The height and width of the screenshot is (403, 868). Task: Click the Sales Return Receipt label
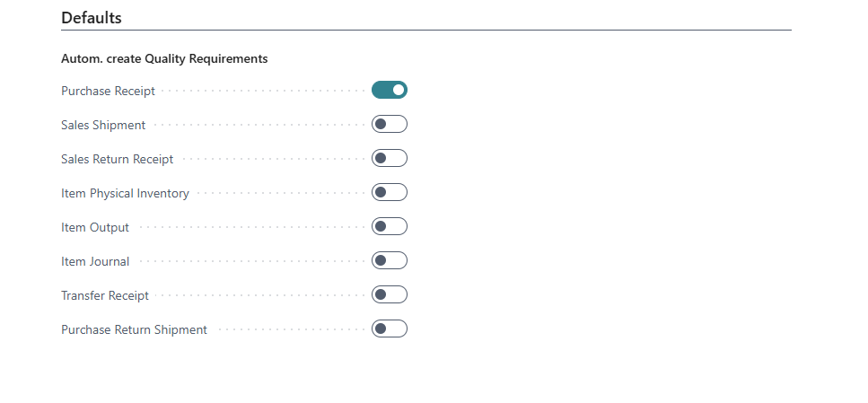[117, 160]
